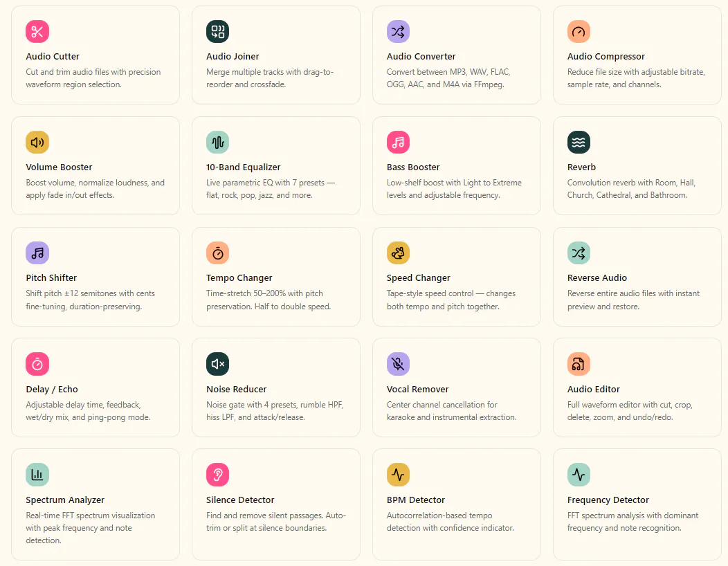The width and height of the screenshot is (728, 566).
Task: Click 'Find and remove silent passages' description
Action: point(276,522)
